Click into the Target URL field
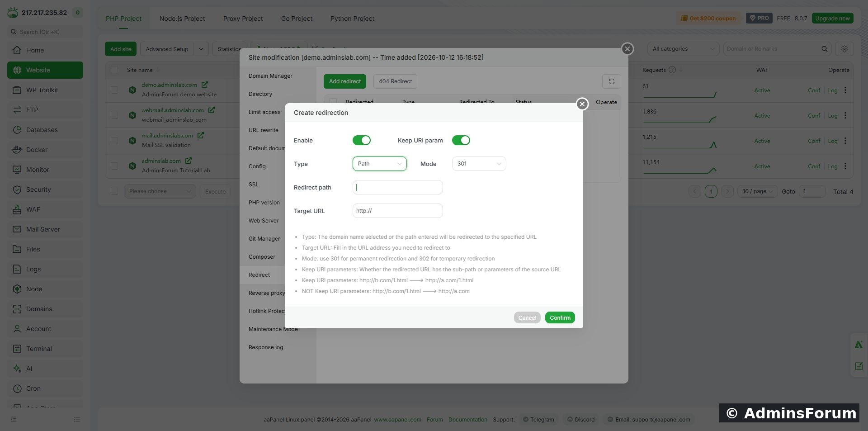Screen dimensions: 868x431 pyautogui.click(x=397, y=211)
